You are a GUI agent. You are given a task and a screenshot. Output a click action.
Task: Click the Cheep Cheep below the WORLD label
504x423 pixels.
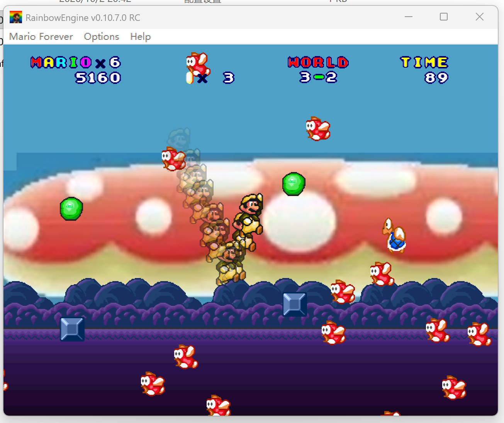click(318, 129)
